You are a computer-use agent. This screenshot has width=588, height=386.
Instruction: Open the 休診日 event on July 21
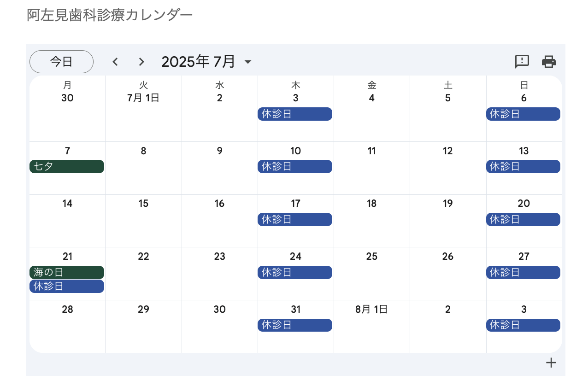pos(67,286)
